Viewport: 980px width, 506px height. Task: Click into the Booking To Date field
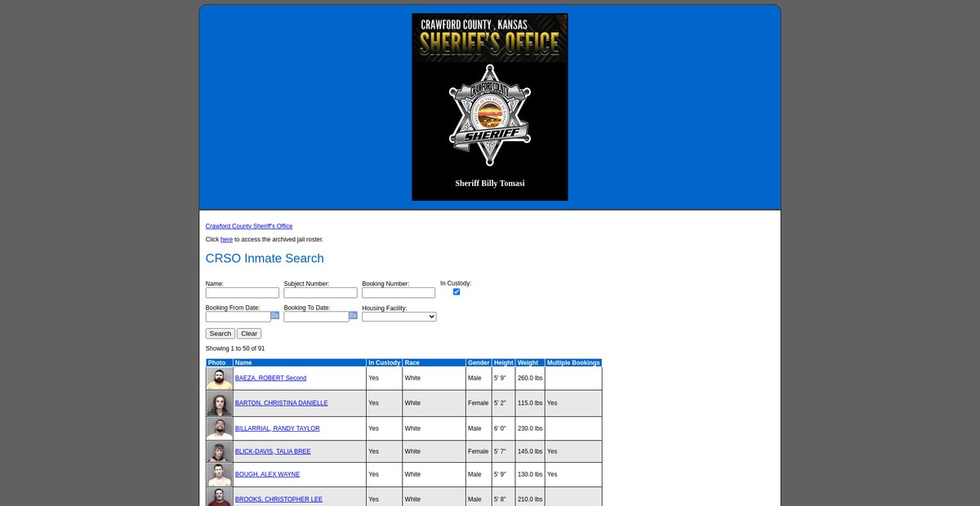pos(317,317)
